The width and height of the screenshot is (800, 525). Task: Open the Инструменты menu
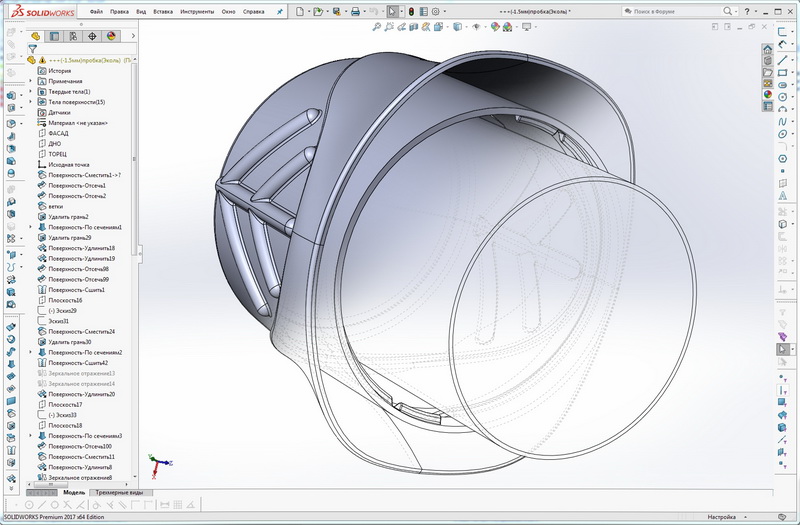[x=197, y=11]
